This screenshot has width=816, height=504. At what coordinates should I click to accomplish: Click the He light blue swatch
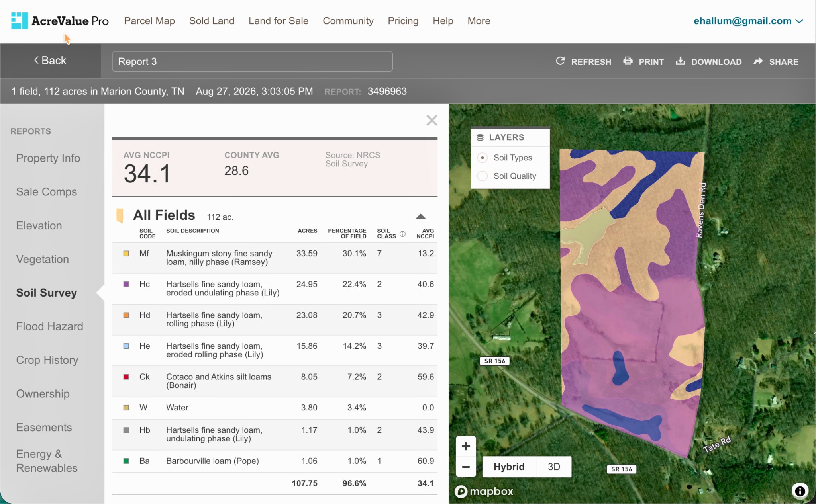tap(126, 346)
